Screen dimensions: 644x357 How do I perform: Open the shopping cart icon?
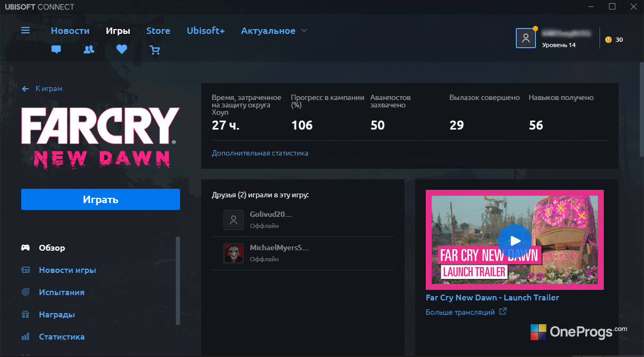(x=155, y=50)
